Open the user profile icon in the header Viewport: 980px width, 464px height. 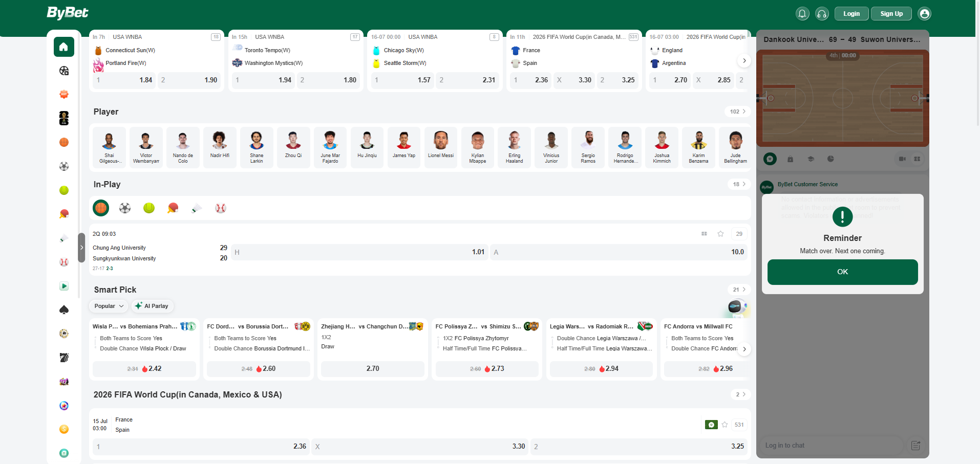pos(924,14)
